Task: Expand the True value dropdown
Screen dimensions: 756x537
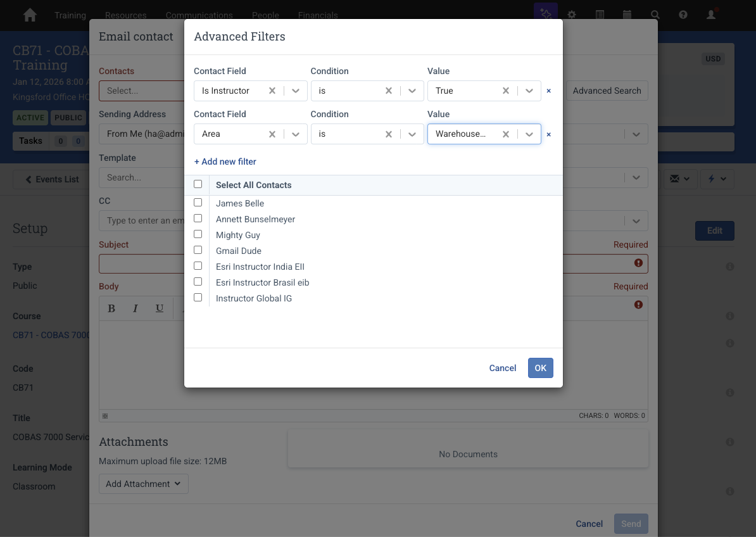Action: coord(529,91)
